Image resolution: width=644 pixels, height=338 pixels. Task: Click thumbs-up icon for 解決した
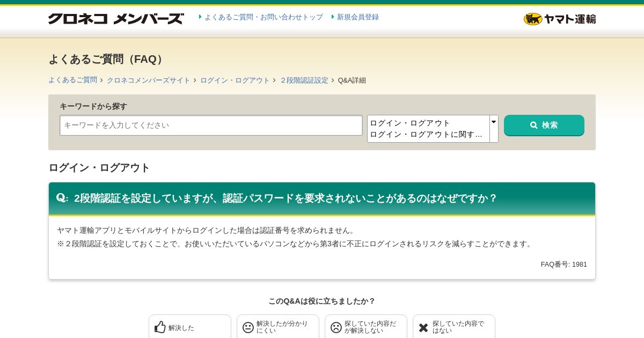coord(160,327)
